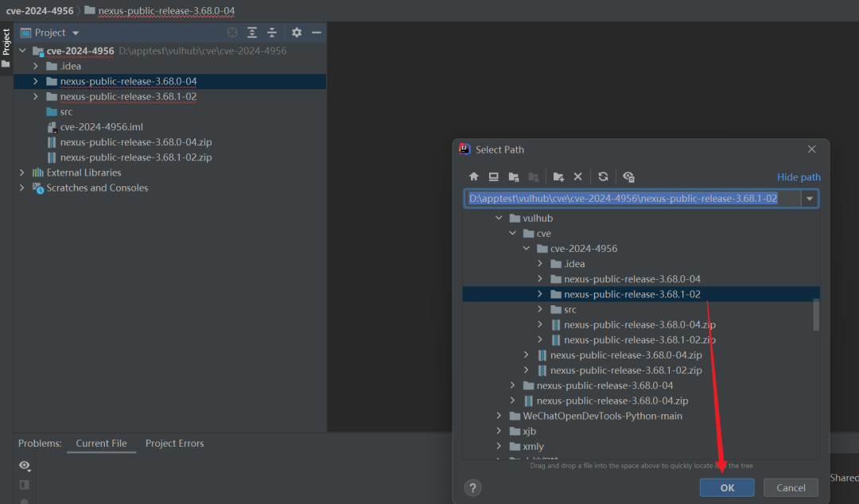This screenshot has width=859, height=504.
Task: Create new folder in Select Path dialog
Action: point(558,176)
